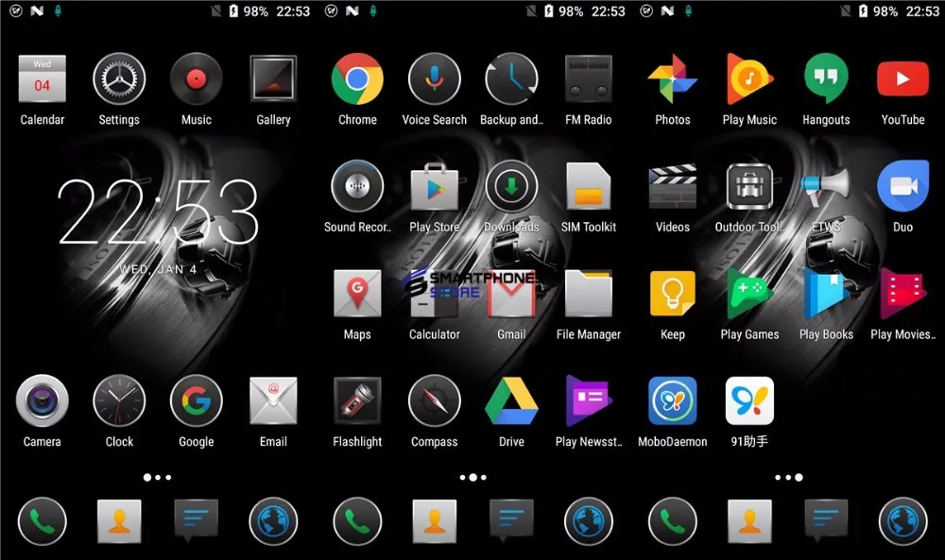
Task: Start Voice Search
Action: click(x=435, y=79)
